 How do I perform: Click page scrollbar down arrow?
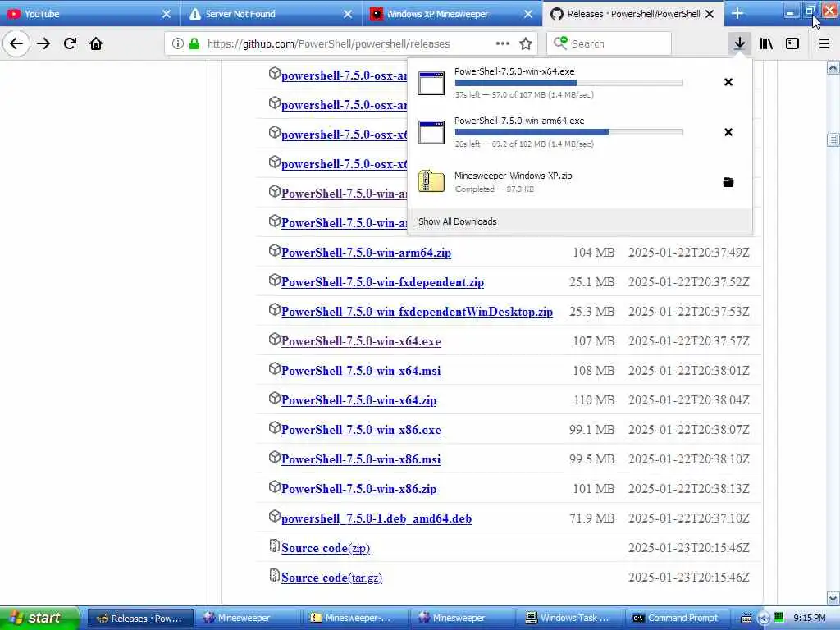833,598
